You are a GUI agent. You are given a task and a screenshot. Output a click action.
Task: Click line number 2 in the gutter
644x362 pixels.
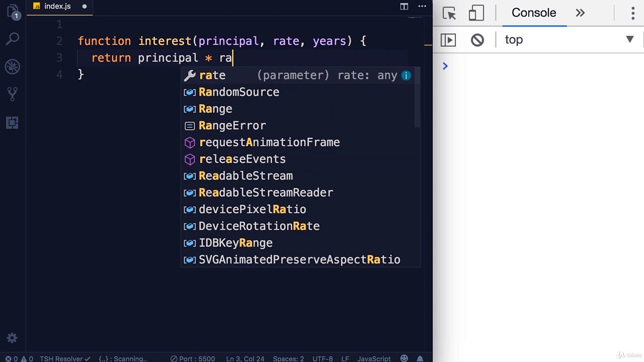(x=59, y=41)
